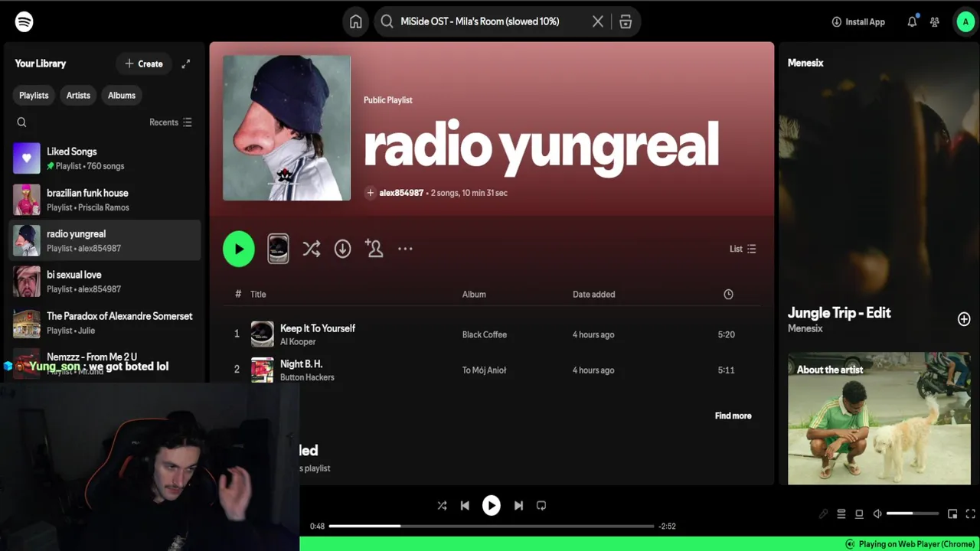Image resolution: width=980 pixels, height=551 pixels.
Task: Open The Paradox of Alexandre Somerset playlist
Action: pos(105,323)
